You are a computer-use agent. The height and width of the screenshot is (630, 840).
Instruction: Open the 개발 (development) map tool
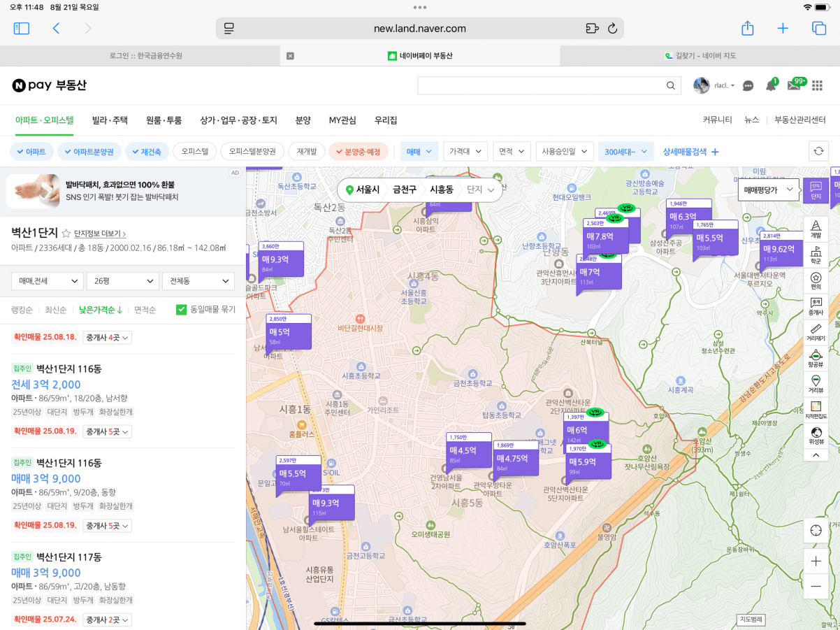coord(816,228)
